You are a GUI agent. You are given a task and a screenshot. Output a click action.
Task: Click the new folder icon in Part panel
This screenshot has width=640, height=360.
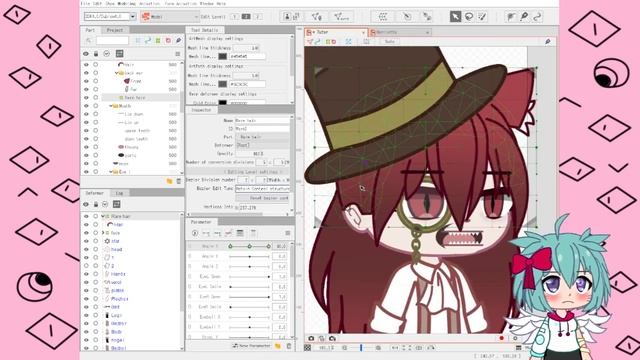(x=169, y=181)
